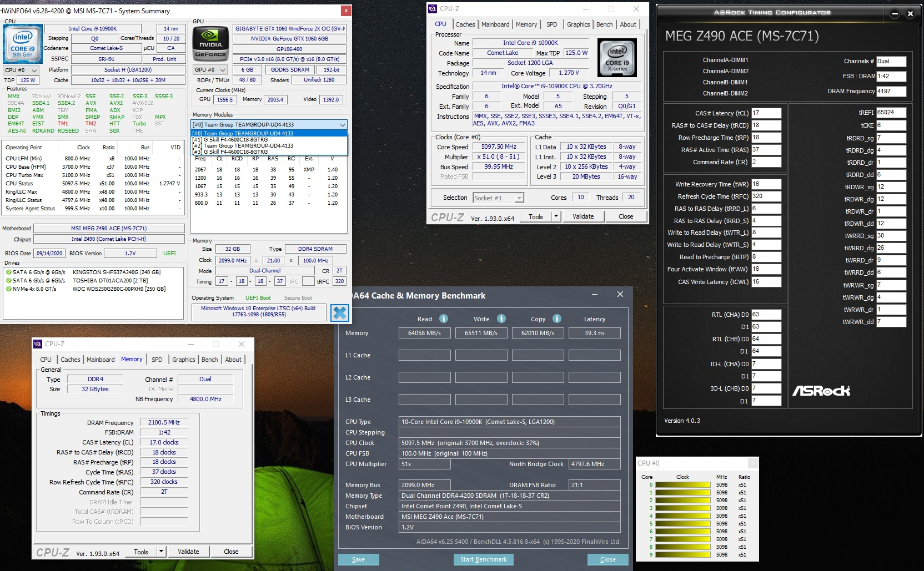Open the Tools arrow in the CPU-Z memory timings window

point(161,552)
